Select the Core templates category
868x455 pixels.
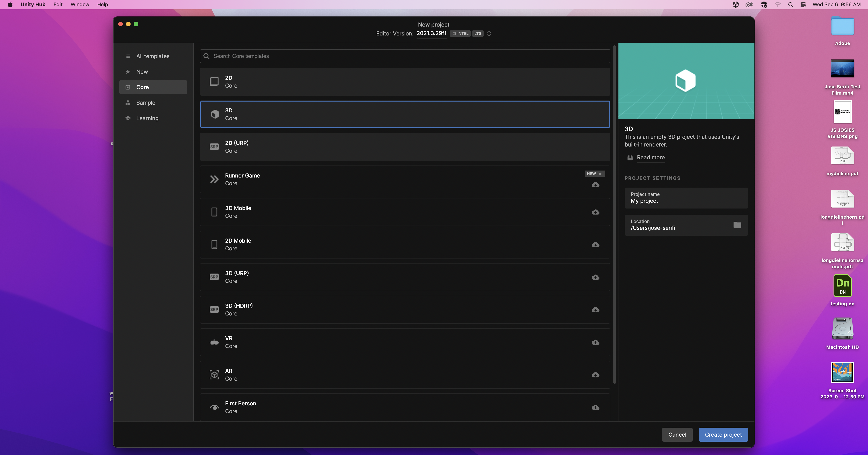click(153, 87)
